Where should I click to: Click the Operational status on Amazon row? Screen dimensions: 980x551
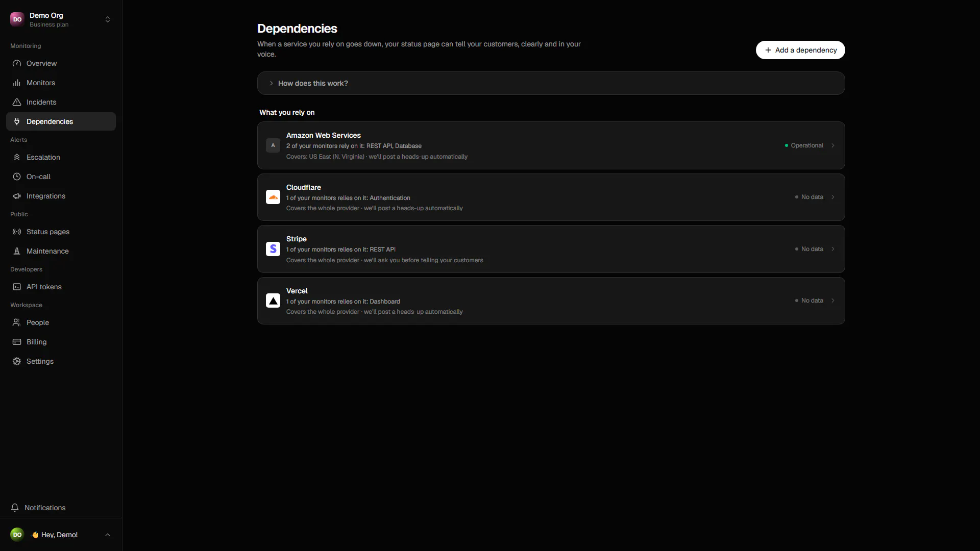click(x=804, y=145)
